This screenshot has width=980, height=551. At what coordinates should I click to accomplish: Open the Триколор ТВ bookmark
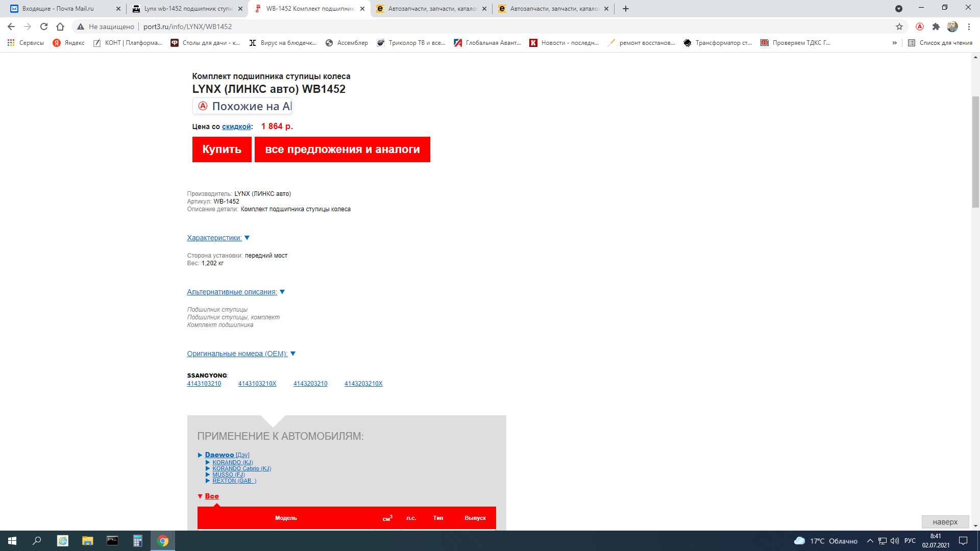click(411, 43)
